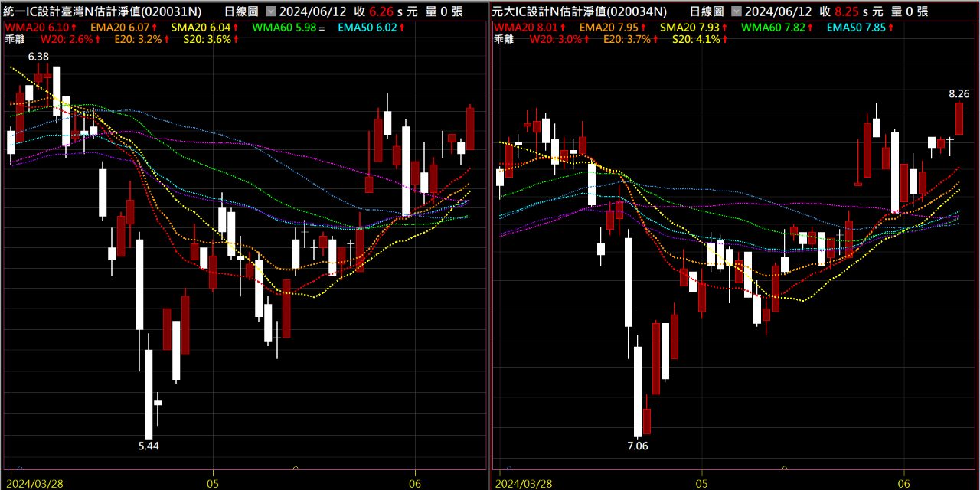Select 日線圖 chart type in the left panel
The width and height of the screenshot is (980, 490).
pos(243,11)
